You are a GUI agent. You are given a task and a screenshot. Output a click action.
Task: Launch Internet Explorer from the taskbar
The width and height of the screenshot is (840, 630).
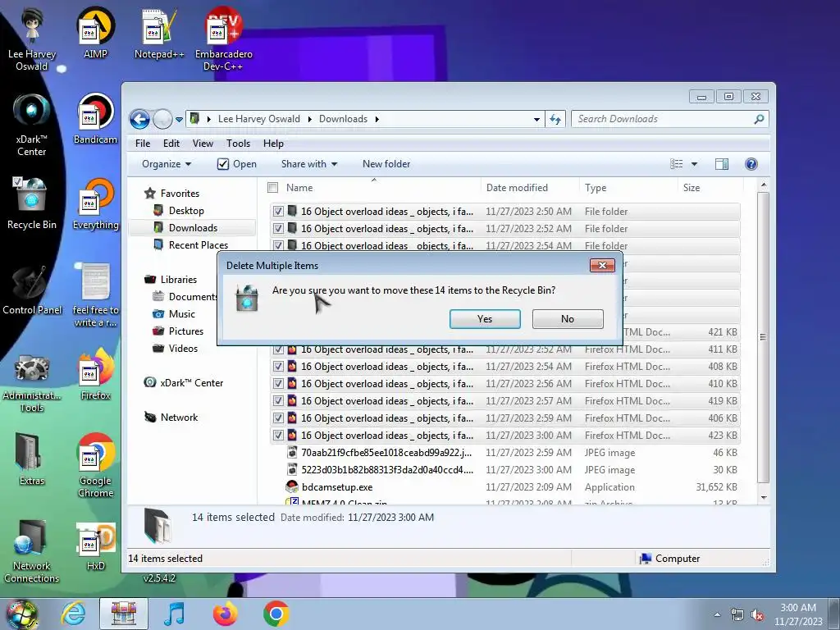[x=73, y=614]
